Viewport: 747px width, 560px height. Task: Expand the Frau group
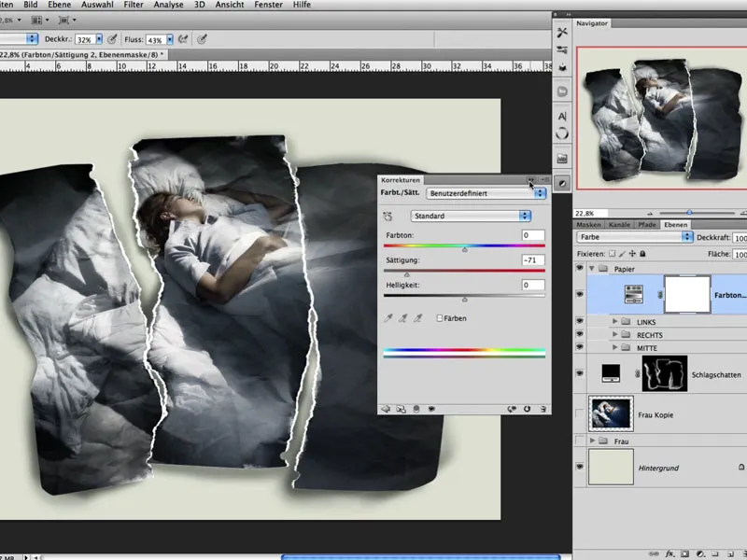coord(592,441)
